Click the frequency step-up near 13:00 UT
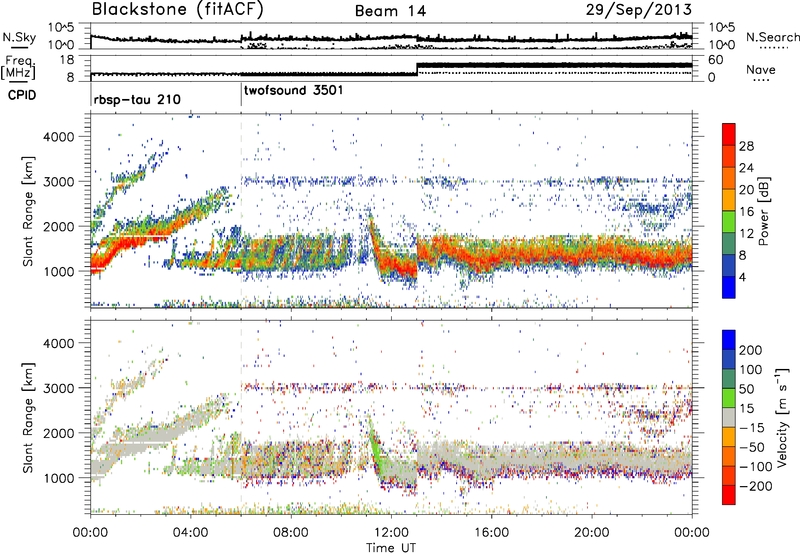Screen dimensions: 800x554 (x=417, y=69)
